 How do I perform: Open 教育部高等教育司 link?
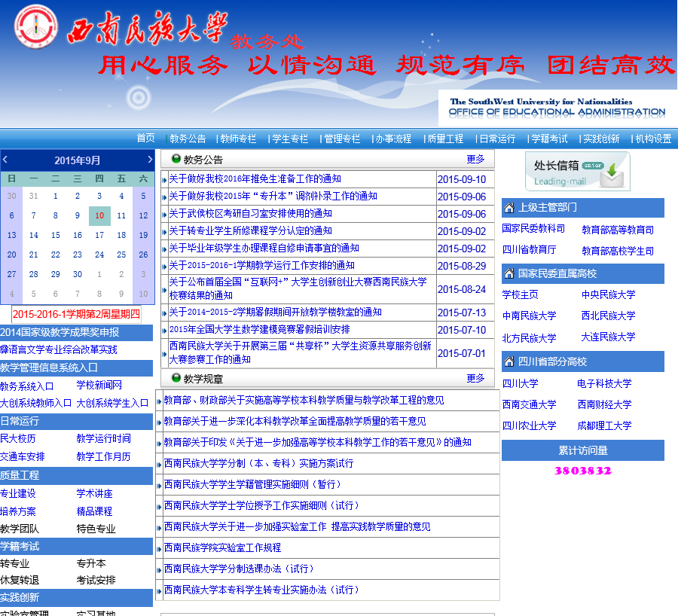(x=618, y=230)
